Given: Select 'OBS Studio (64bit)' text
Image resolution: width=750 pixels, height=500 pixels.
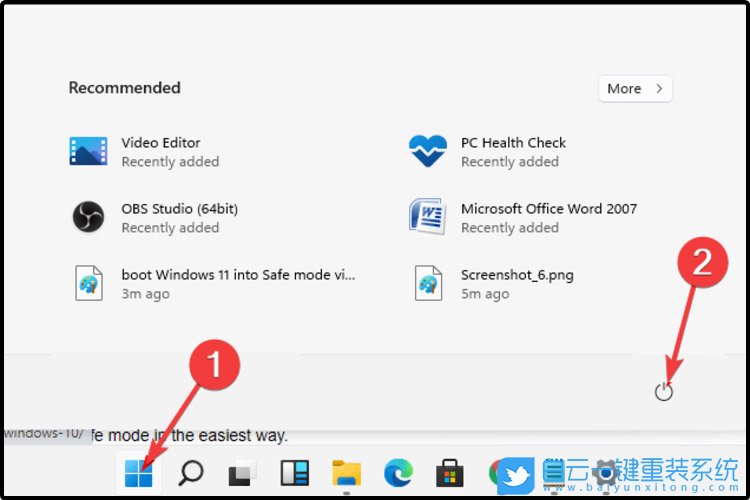Looking at the screenshot, I should (x=179, y=209).
